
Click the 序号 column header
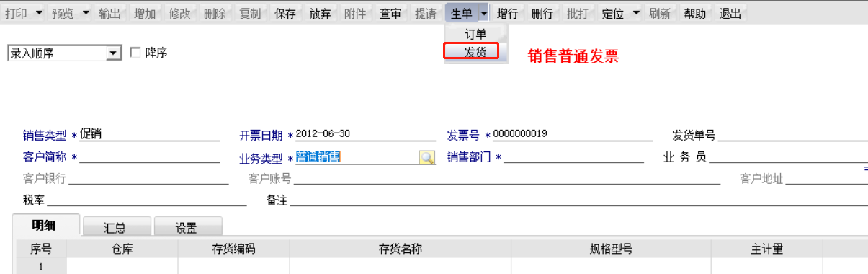click(x=41, y=249)
